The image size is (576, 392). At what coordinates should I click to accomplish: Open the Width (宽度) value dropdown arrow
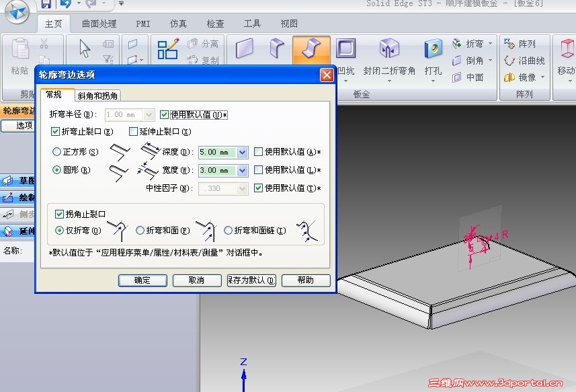(242, 171)
